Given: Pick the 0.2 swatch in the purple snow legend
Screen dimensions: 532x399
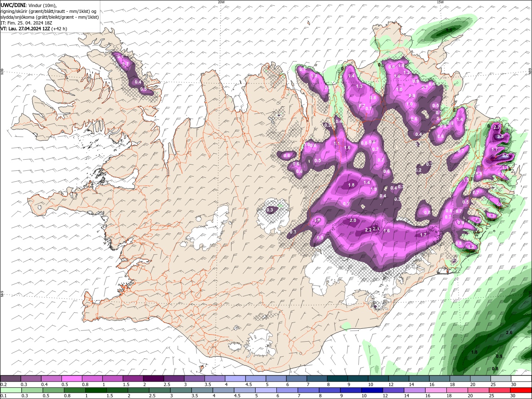Looking at the screenshot, I should [x=10, y=379].
